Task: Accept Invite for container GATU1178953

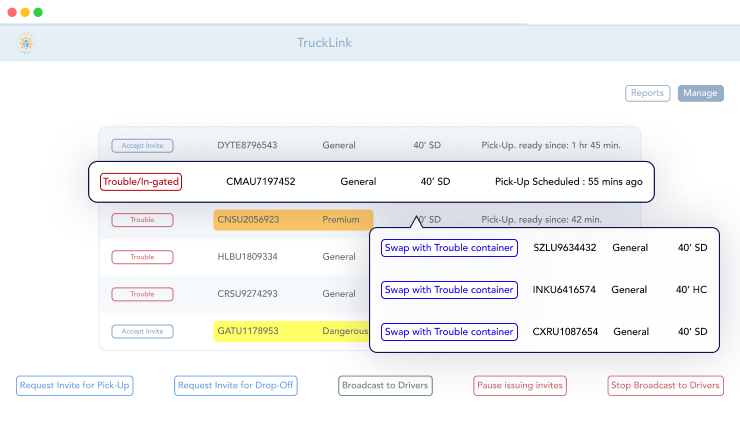Action: tap(142, 331)
